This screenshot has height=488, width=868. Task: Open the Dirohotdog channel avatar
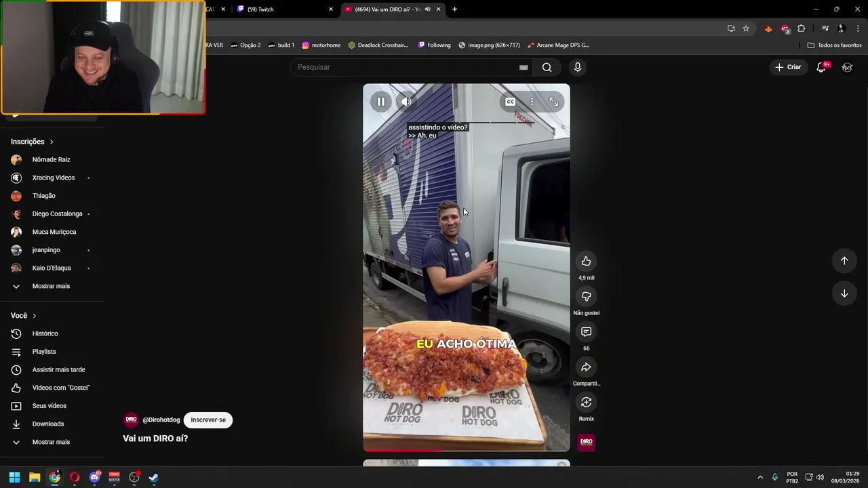(x=131, y=420)
